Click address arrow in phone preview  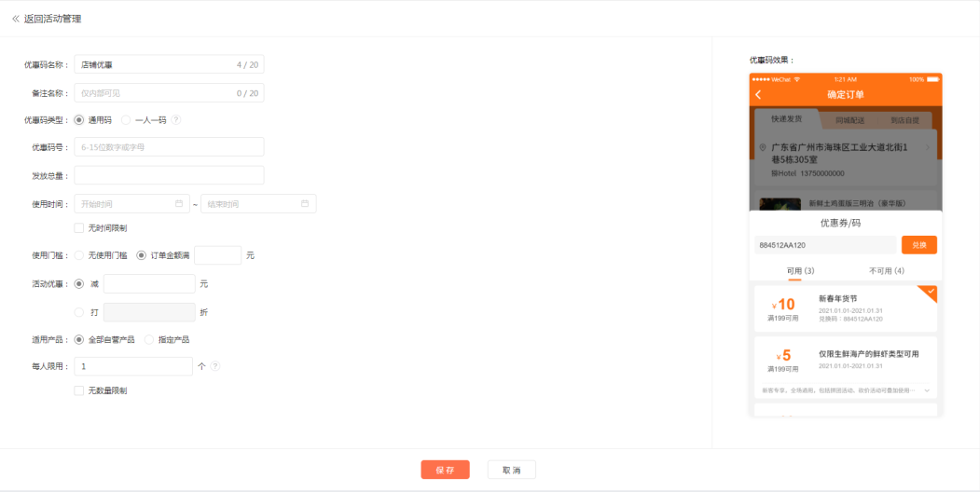click(928, 147)
